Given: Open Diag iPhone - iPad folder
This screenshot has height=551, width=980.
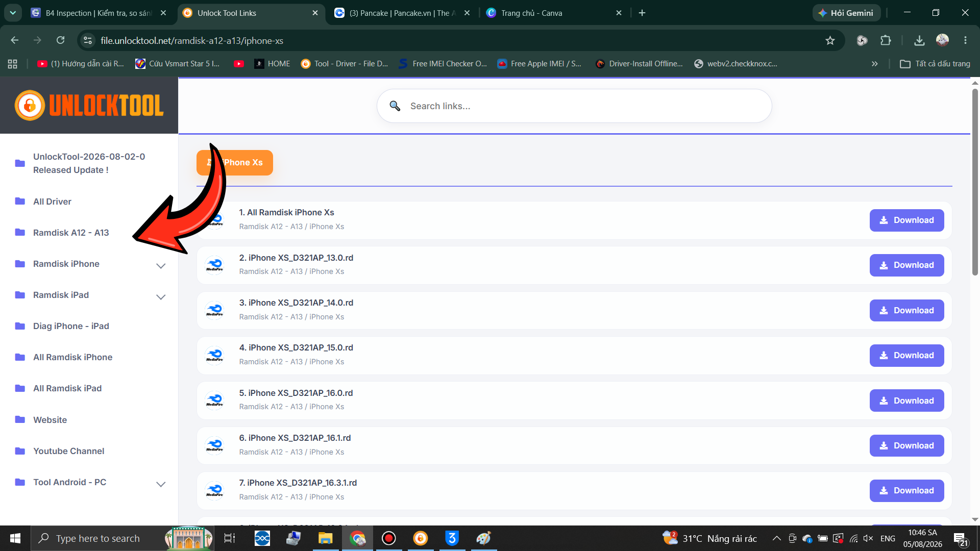Looking at the screenshot, I should [71, 326].
